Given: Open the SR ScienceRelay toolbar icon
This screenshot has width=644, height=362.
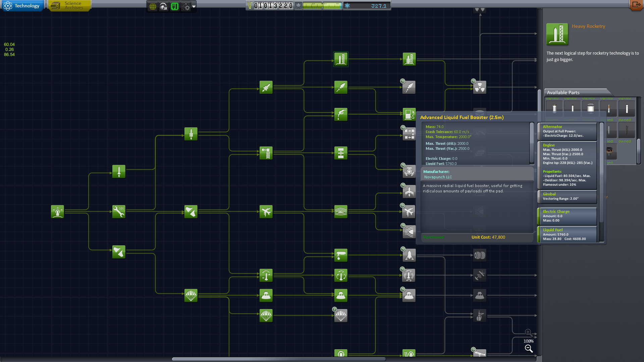Looking at the screenshot, I should pyautogui.click(x=164, y=6).
